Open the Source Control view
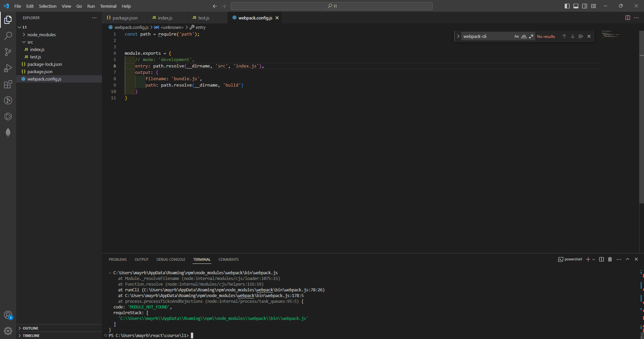Viewport: 644px width, 339px height. click(8, 52)
